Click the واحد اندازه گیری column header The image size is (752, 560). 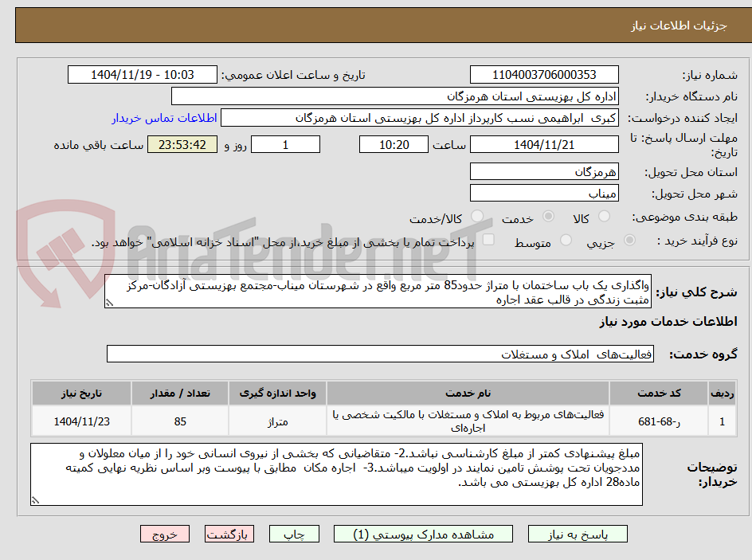(278, 394)
